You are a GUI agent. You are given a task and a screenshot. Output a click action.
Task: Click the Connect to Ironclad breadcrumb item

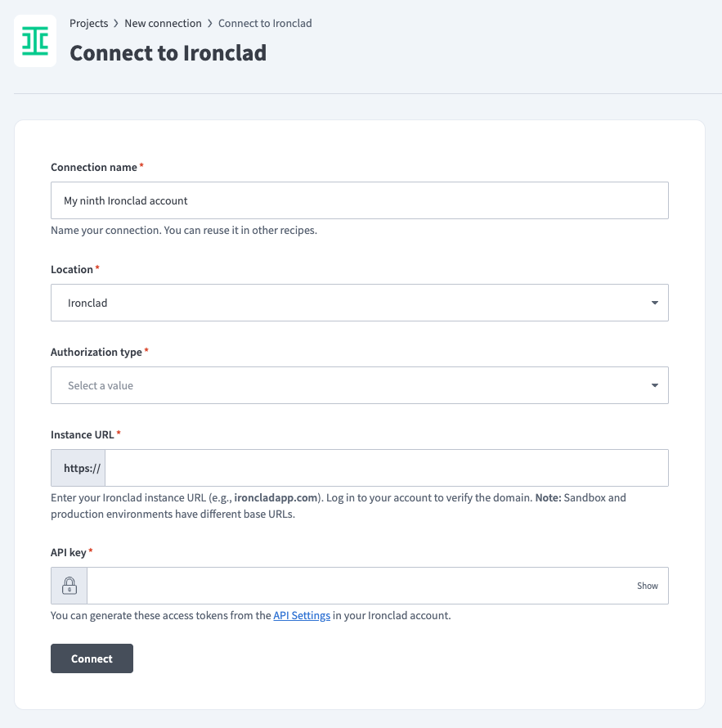[265, 24]
